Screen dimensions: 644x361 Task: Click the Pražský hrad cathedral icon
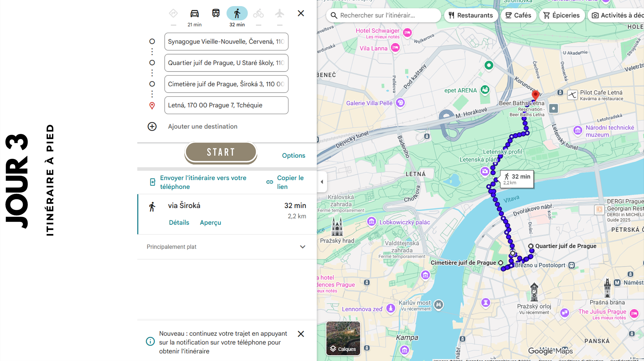click(x=337, y=226)
